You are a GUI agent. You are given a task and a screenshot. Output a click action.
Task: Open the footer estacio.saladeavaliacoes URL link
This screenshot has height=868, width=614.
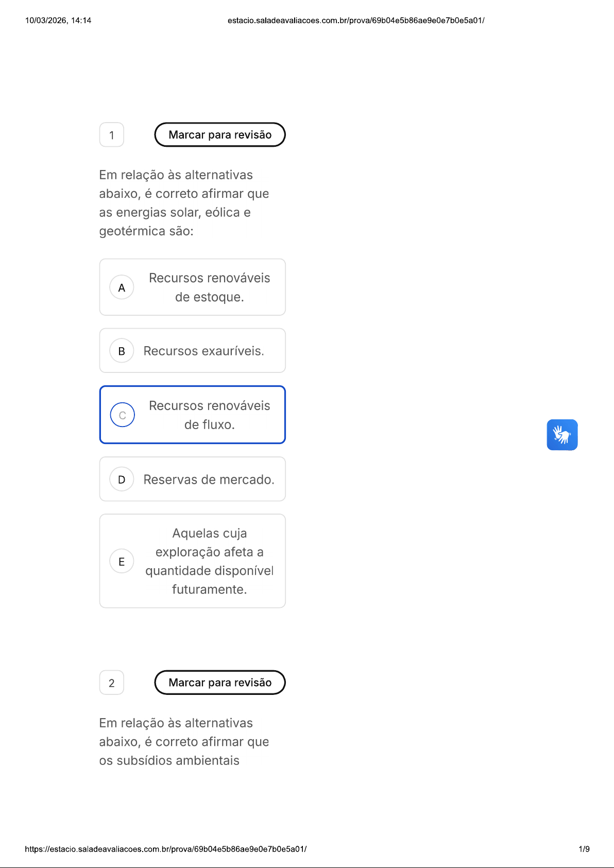(166, 849)
